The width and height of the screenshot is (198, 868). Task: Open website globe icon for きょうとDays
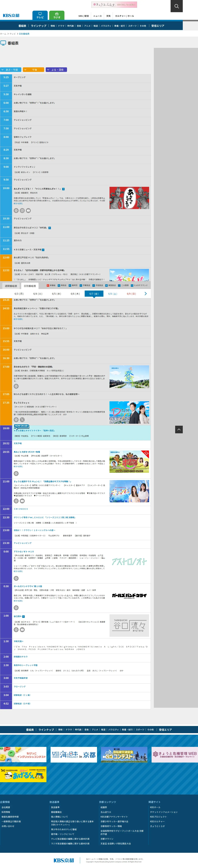pyautogui.click(x=16, y=420)
